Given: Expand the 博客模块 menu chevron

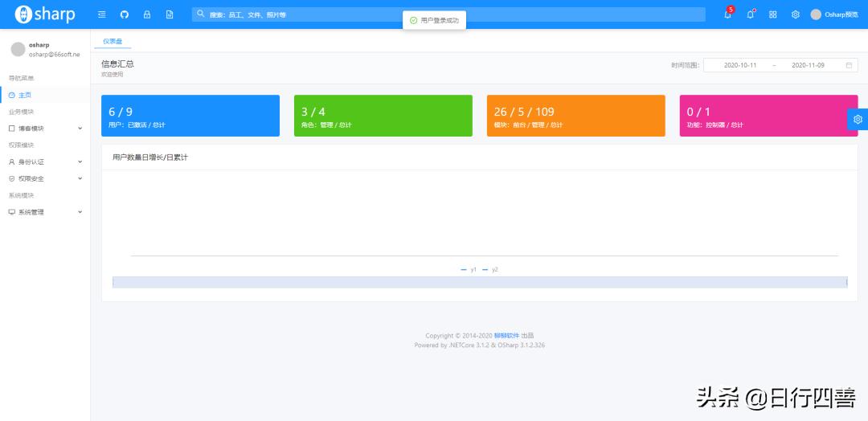Looking at the screenshot, I should click(80, 129).
